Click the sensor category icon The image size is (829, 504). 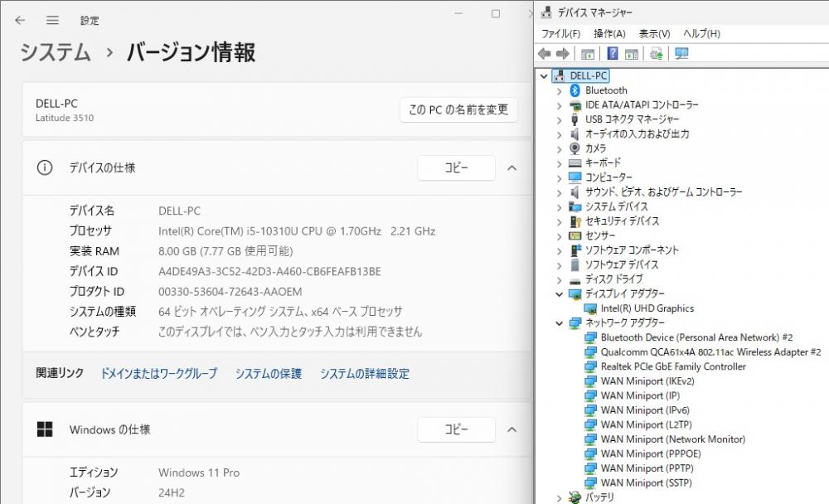[574, 235]
